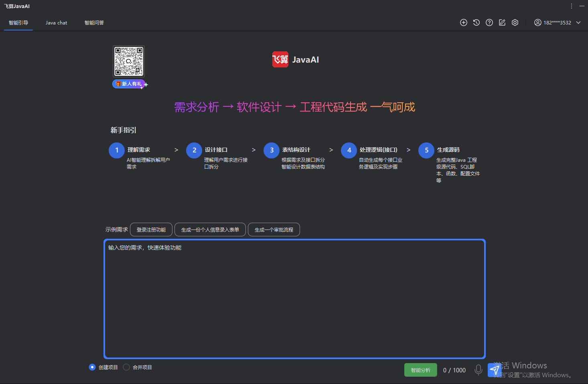Select the 合并项目 radio button
The width and height of the screenshot is (588, 384).
pos(126,367)
